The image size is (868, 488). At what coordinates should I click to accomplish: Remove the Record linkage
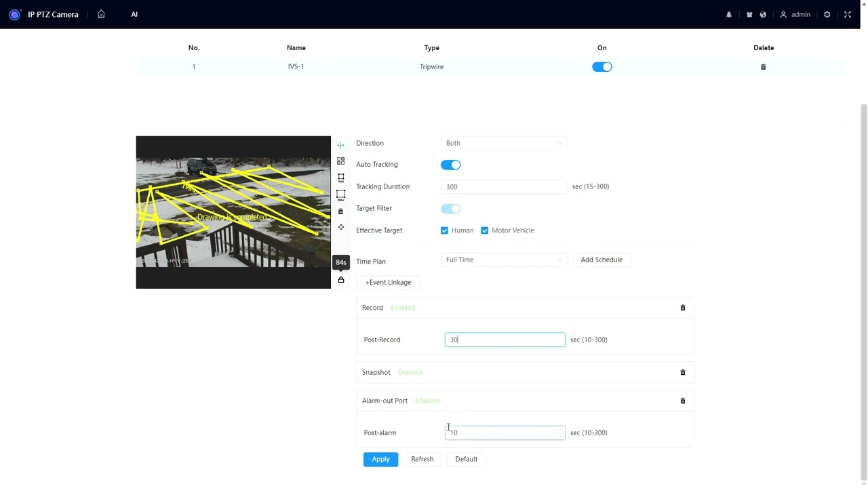(683, 308)
